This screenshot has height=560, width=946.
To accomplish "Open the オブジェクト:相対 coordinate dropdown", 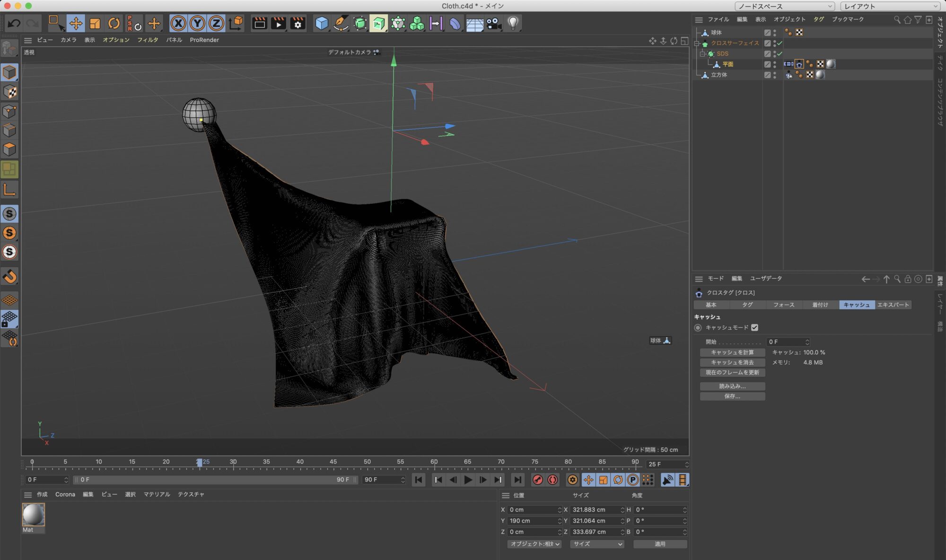I will pyautogui.click(x=534, y=544).
